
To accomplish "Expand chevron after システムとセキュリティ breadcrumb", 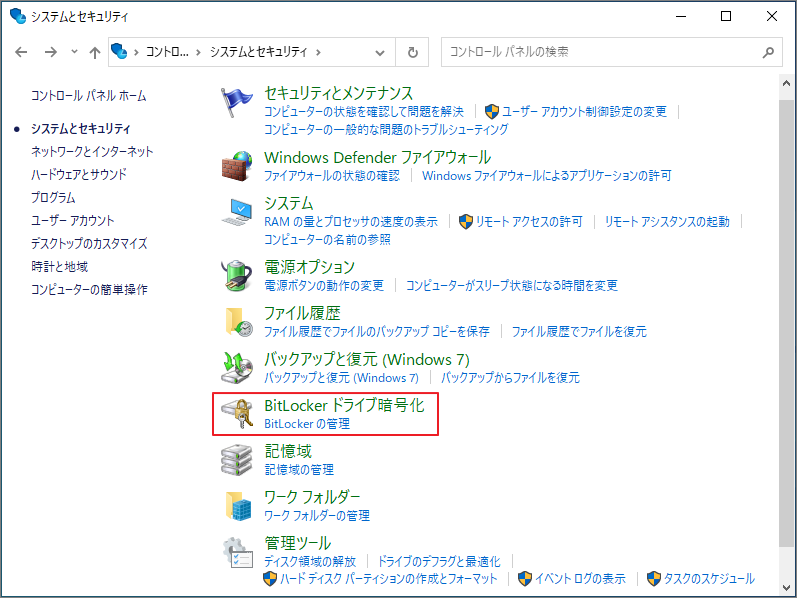I will (318, 52).
